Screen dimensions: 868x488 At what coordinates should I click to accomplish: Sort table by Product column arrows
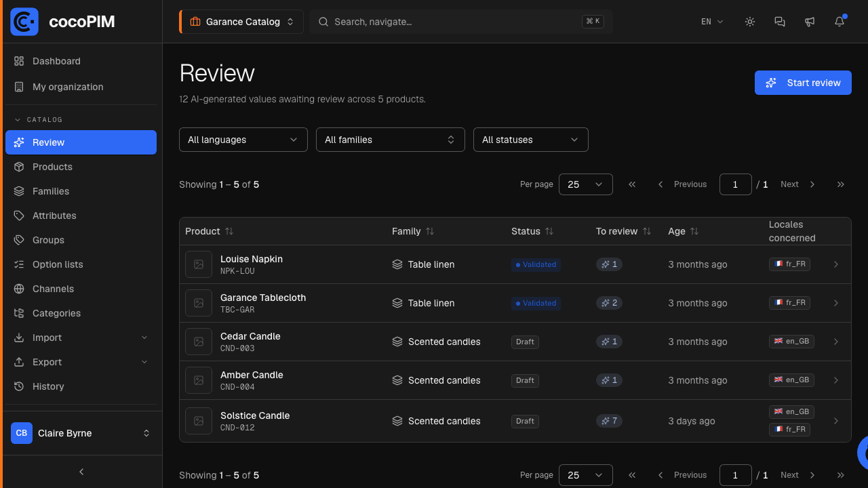pos(229,231)
